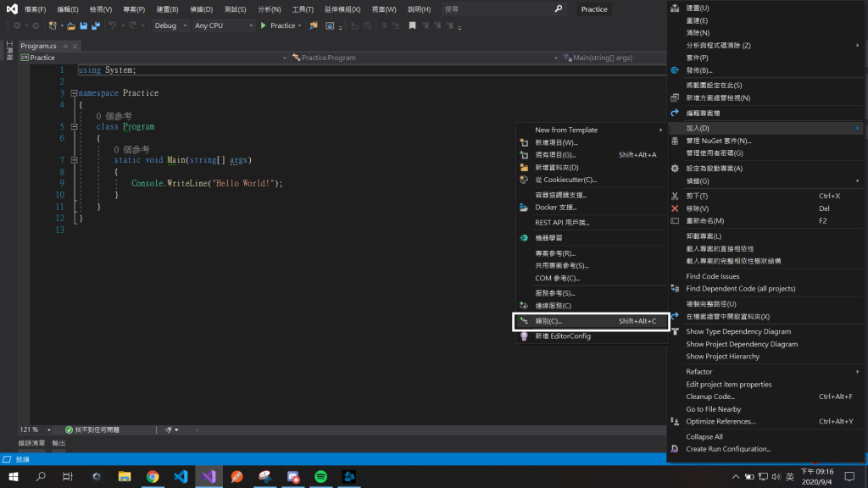Click the green Start debugging play icon
The image size is (868, 488).
coord(264,25)
